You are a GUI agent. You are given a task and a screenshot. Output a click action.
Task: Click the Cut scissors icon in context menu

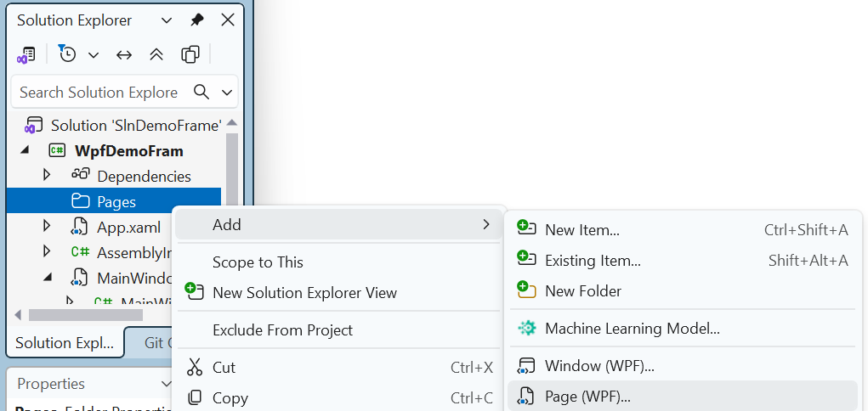pyautogui.click(x=195, y=367)
